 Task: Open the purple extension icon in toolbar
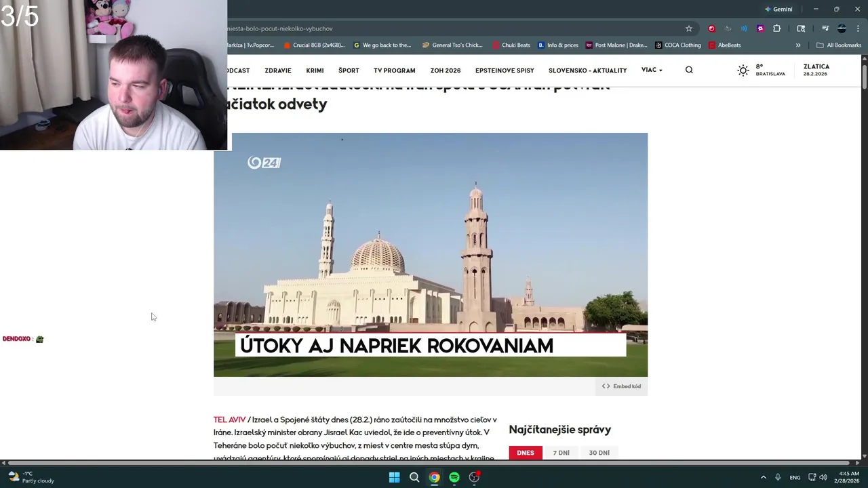pyautogui.click(x=760, y=28)
